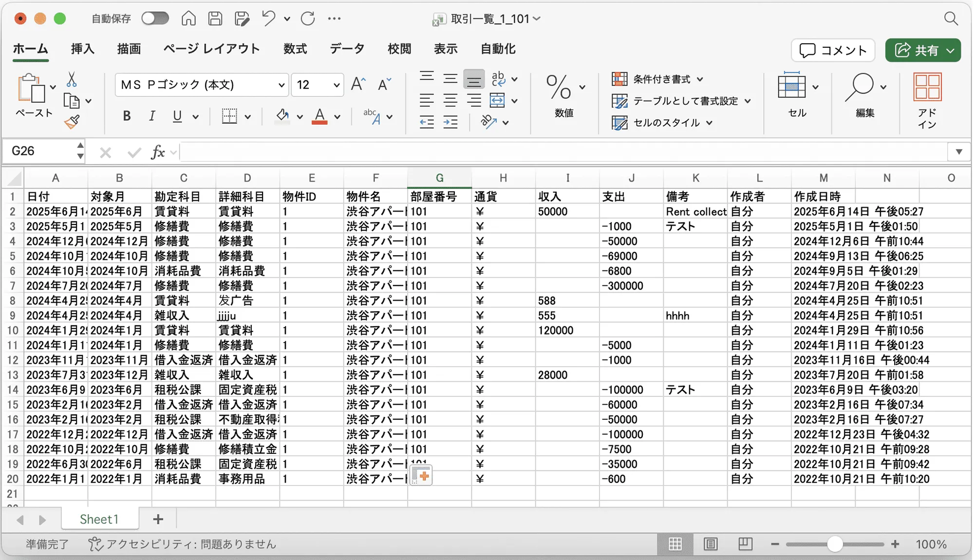Click the save floppy disk icon
Screen dimensions: 974x560
[x=215, y=19]
